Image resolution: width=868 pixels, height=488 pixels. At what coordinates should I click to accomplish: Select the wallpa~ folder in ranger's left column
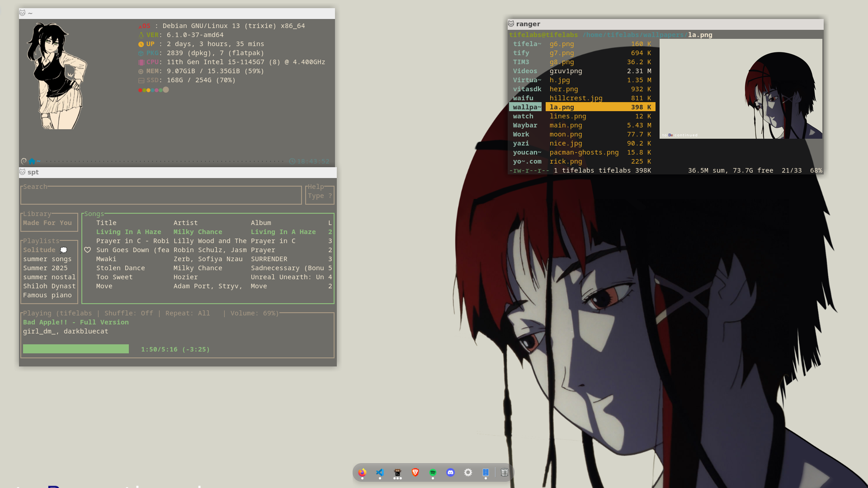(x=525, y=107)
